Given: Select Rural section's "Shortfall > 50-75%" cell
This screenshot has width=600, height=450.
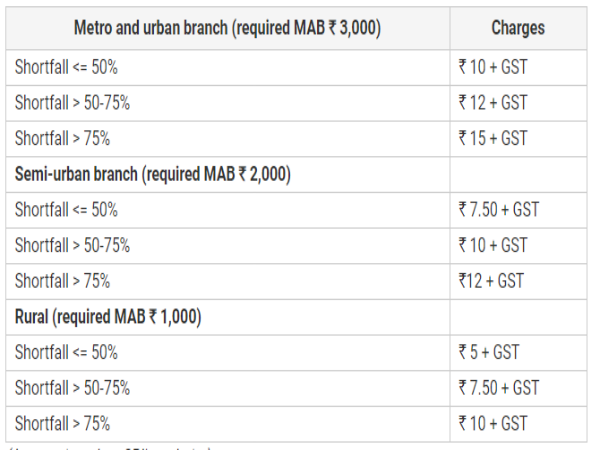Looking at the screenshot, I should [72, 388].
